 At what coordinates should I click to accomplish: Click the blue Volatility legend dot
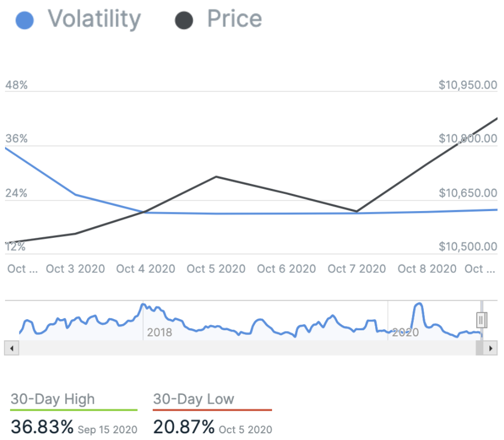pos(25,21)
